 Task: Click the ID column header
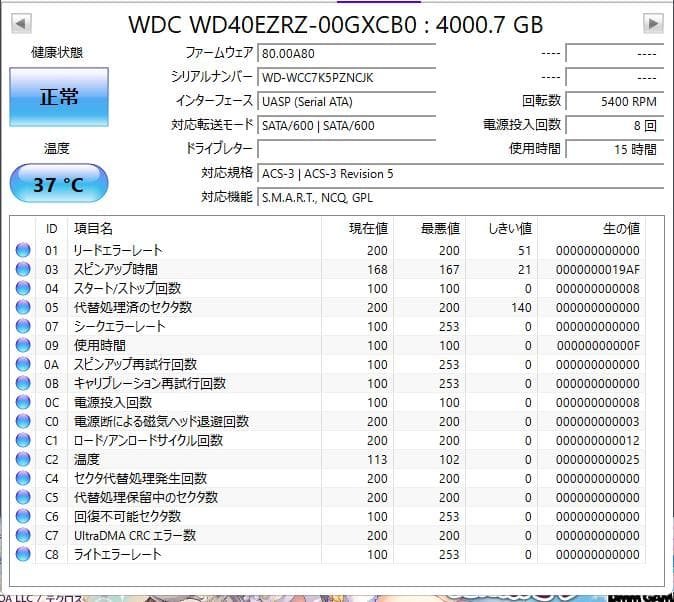pyautogui.click(x=52, y=228)
